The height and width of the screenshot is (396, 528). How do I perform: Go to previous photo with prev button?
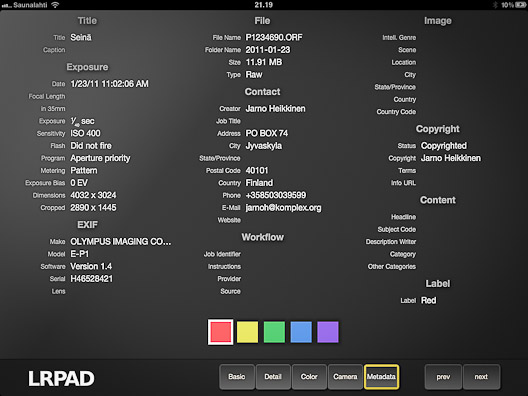coord(443,376)
